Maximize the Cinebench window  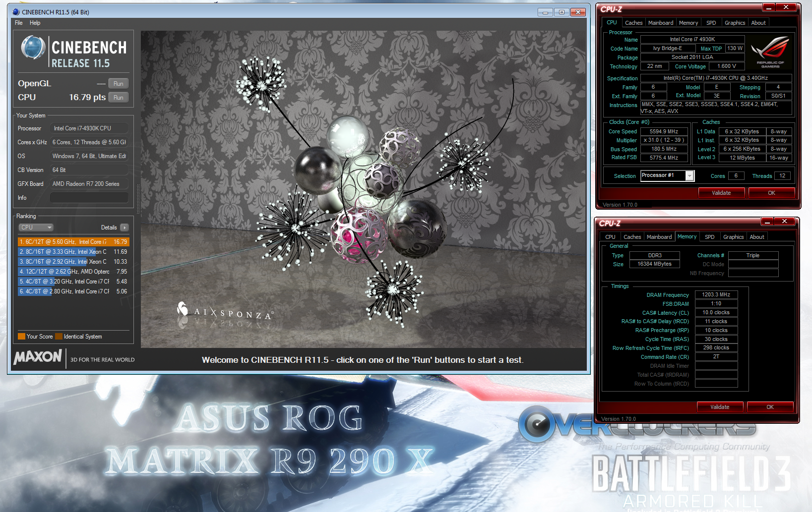[562, 12]
